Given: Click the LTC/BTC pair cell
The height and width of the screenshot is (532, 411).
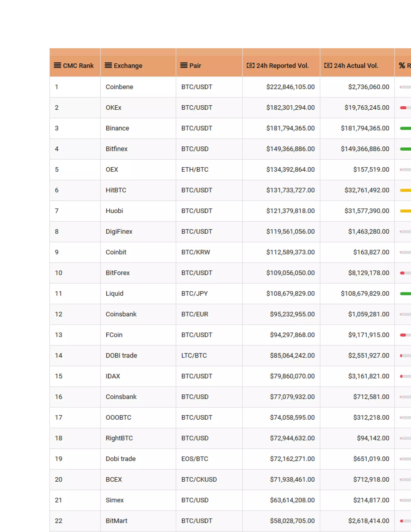Looking at the screenshot, I should (x=209, y=356).
